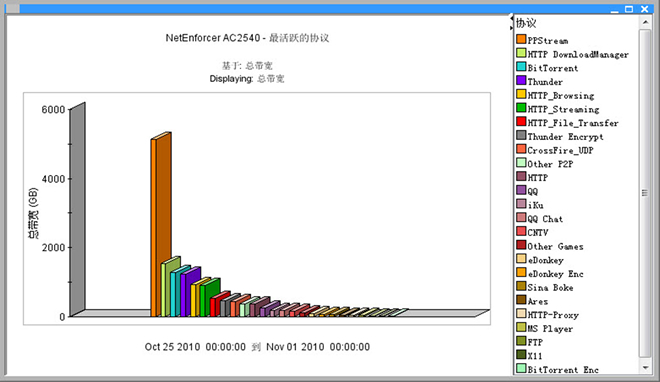
Task: Click the CrossFire_UDP legend entry
Action: (x=555, y=150)
